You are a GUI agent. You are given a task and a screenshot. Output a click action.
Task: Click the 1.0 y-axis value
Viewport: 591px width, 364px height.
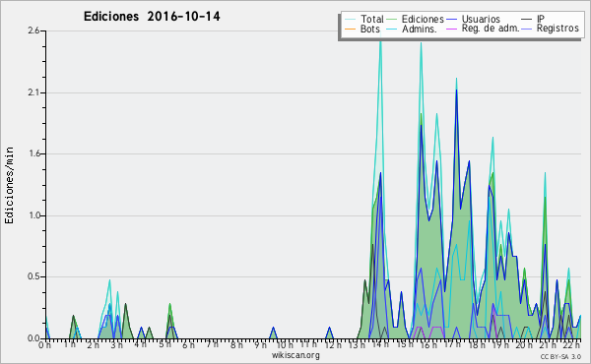point(33,215)
